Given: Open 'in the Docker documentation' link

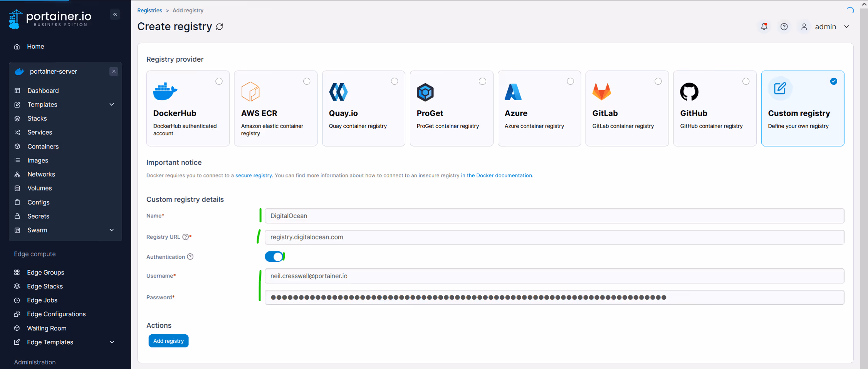Looking at the screenshot, I should (496, 175).
